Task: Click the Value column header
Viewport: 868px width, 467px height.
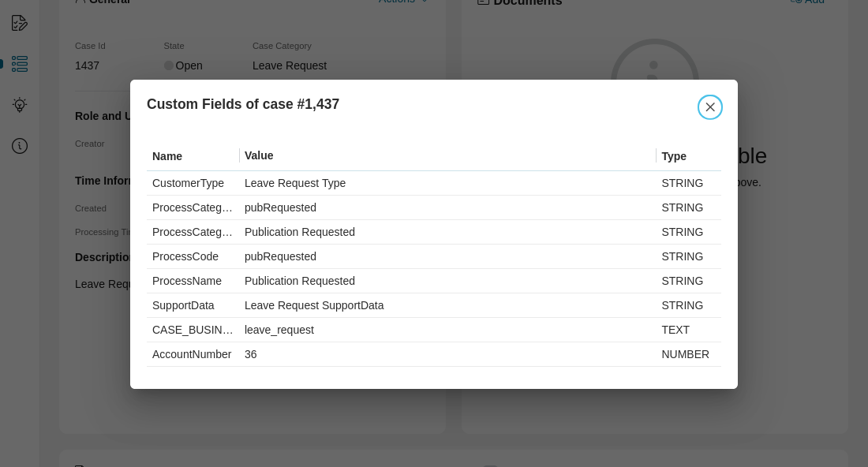Action: pyautogui.click(x=259, y=156)
